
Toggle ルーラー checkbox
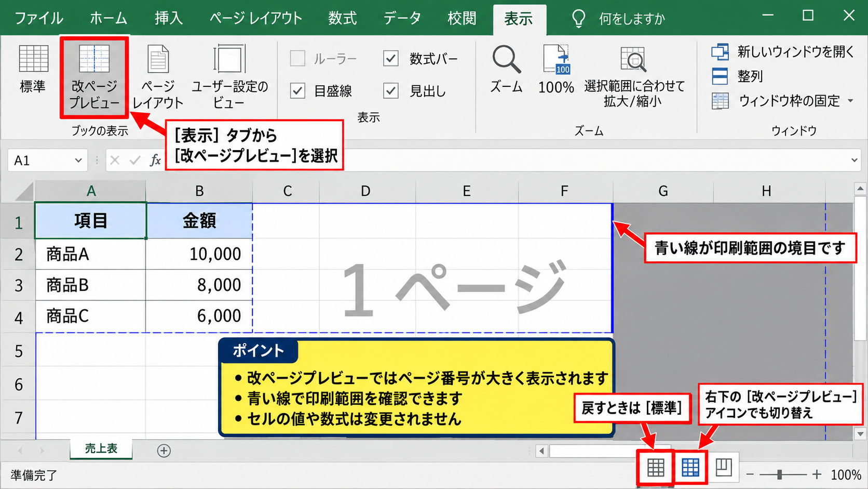click(297, 58)
